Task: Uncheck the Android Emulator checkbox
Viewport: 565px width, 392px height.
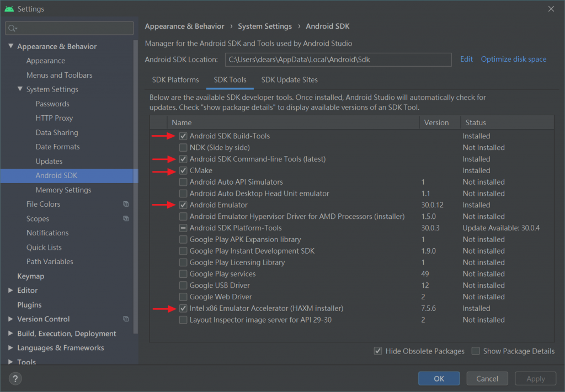Action: pyautogui.click(x=183, y=205)
